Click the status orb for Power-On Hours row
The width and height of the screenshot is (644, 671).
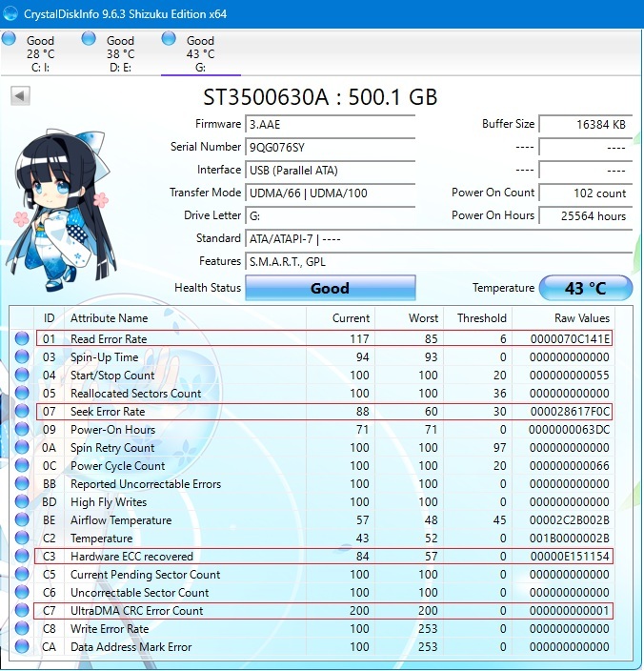pyautogui.click(x=22, y=429)
